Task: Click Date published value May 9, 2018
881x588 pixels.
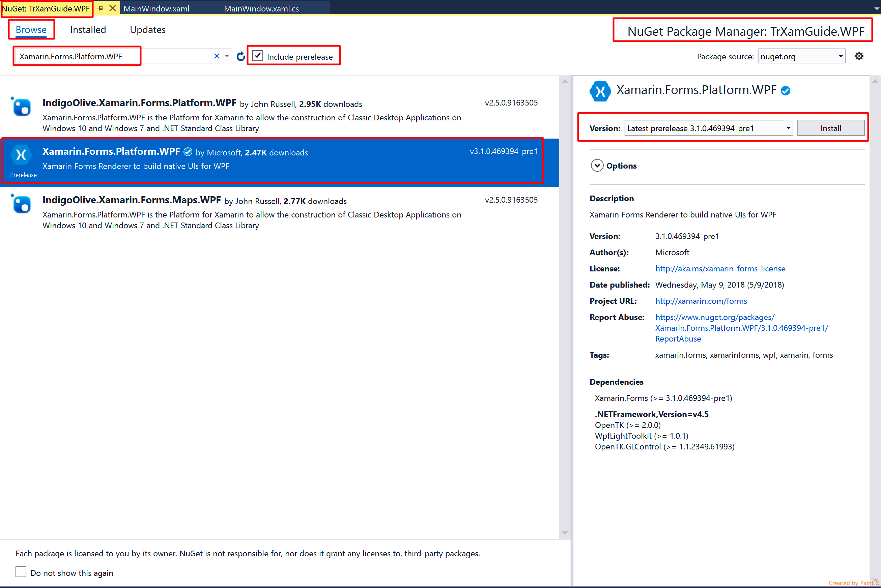Action: point(719,285)
